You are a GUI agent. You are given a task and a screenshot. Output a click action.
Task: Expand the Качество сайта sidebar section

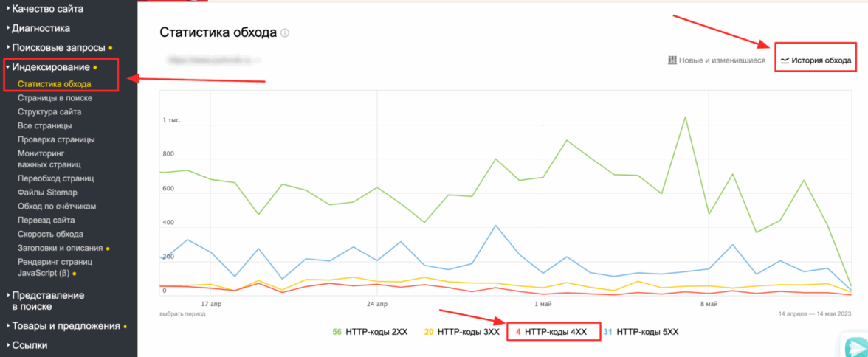47,9
